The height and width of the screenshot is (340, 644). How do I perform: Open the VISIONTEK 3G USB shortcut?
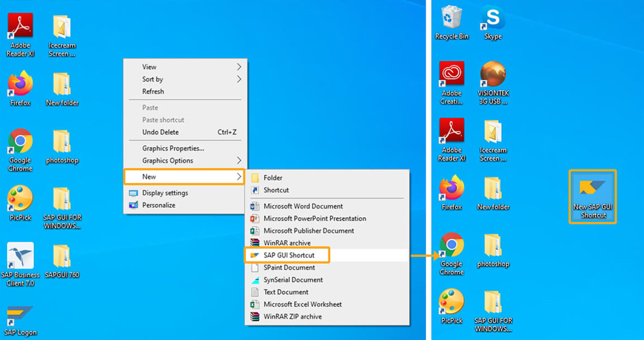click(x=492, y=75)
